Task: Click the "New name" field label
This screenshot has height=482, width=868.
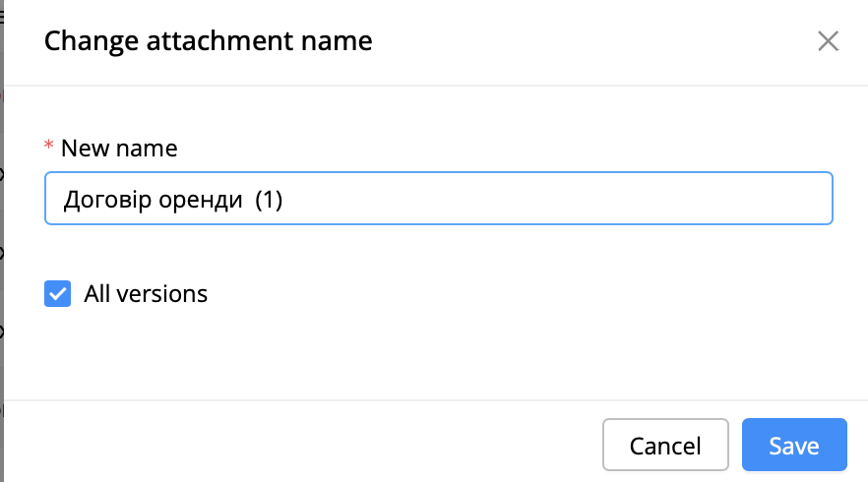Action: [x=119, y=149]
